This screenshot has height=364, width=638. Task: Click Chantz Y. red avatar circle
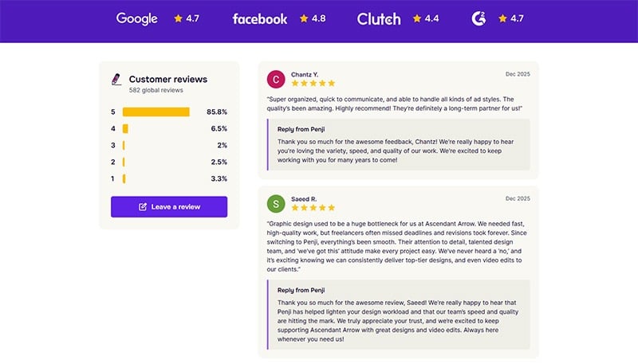(x=276, y=79)
